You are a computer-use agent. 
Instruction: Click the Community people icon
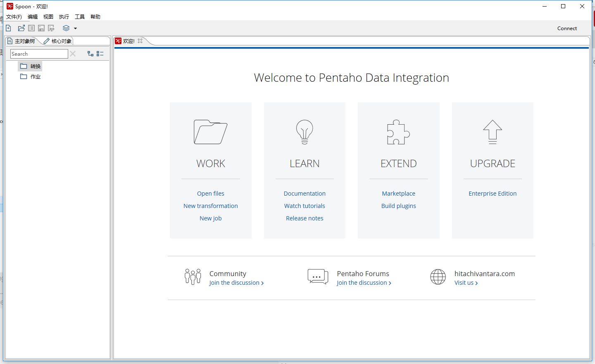(193, 277)
